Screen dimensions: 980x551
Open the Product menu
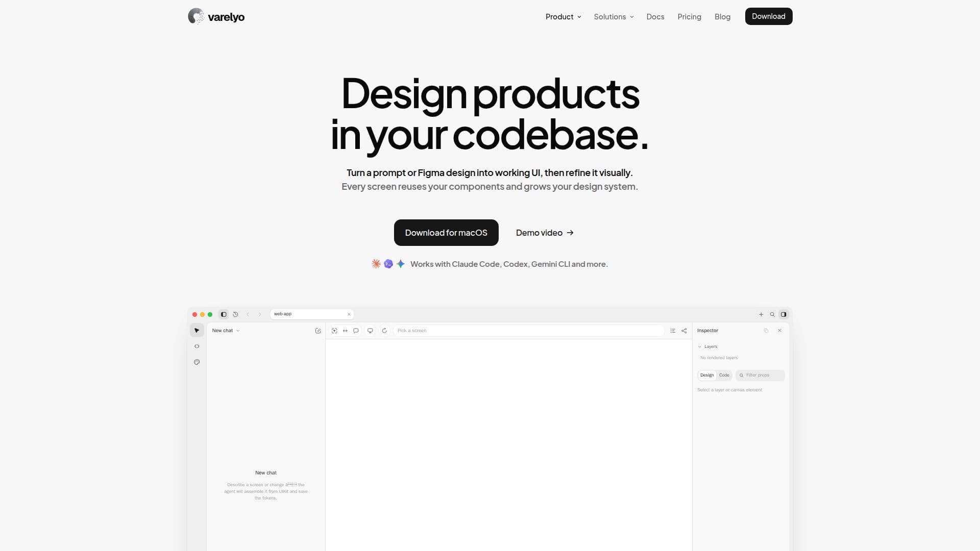pyautogui.click(x=563, y=16)
